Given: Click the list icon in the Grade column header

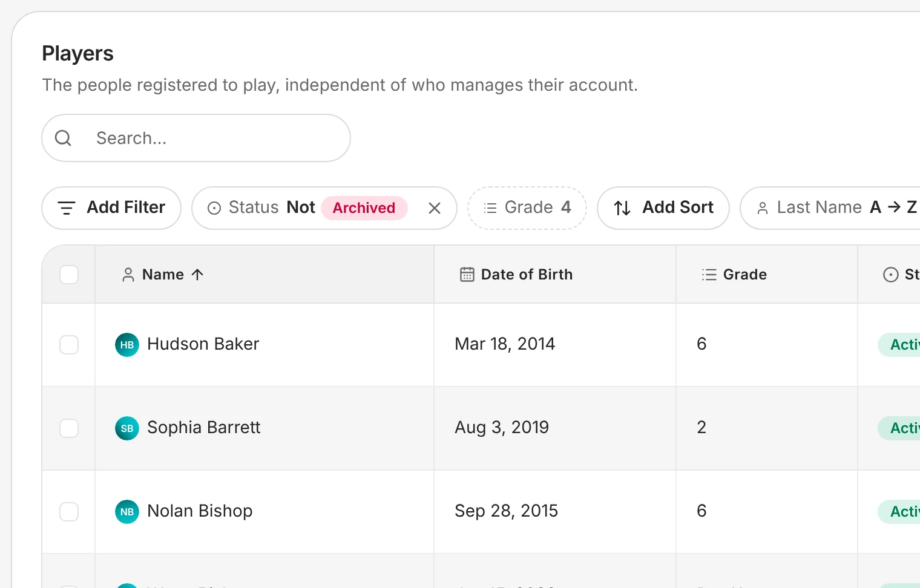Looking at the screenshot, I should pos(709,275).
